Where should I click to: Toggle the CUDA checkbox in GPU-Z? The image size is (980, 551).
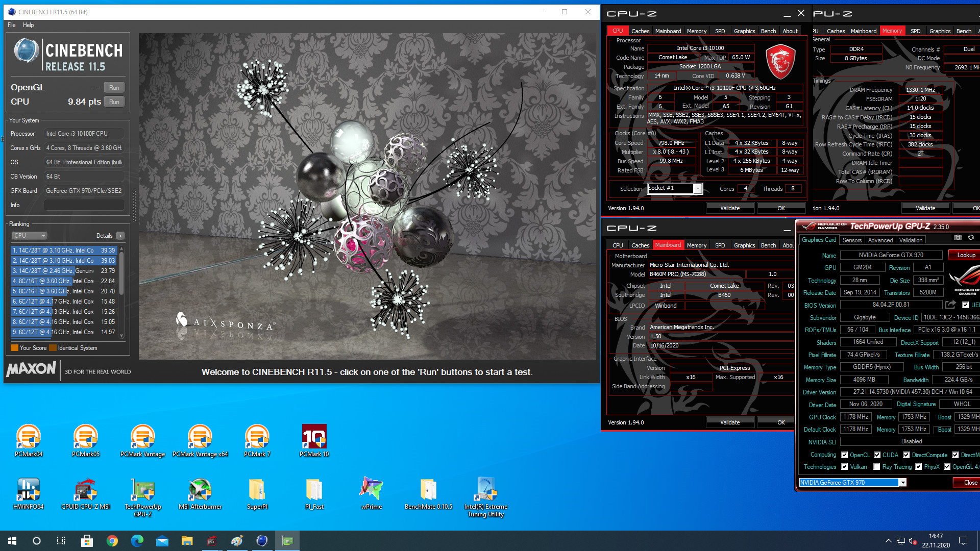pos(877,455)
